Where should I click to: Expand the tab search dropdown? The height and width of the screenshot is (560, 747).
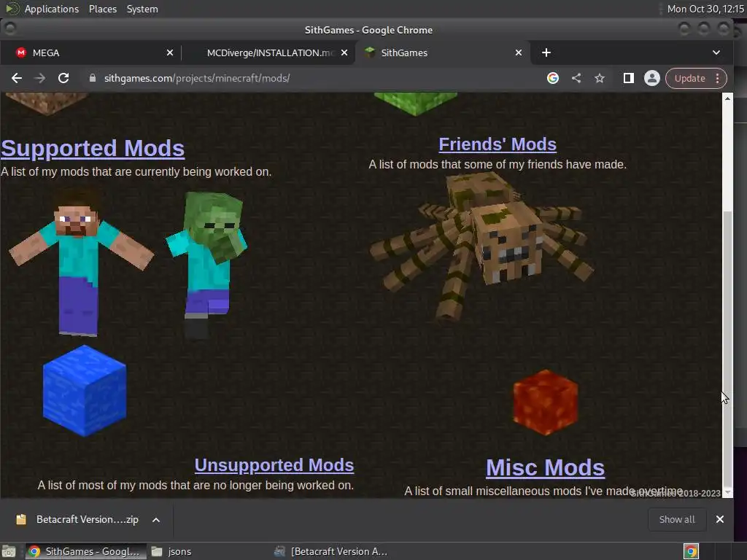[716, 52]
